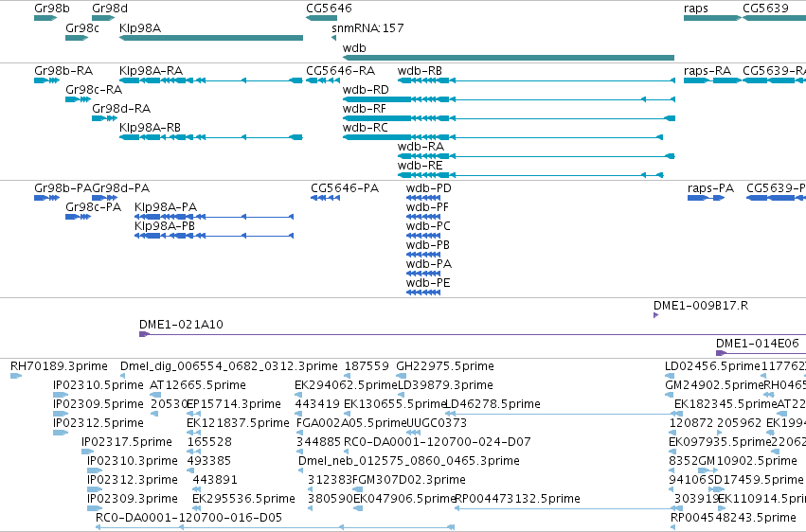Select the wdb-RC transcript
806x532 pixels.
click(x=503, y=137)
